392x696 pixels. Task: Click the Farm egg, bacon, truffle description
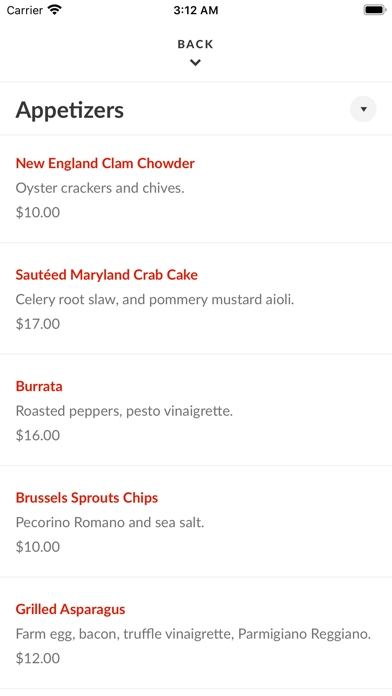click(x=193, y=634)
